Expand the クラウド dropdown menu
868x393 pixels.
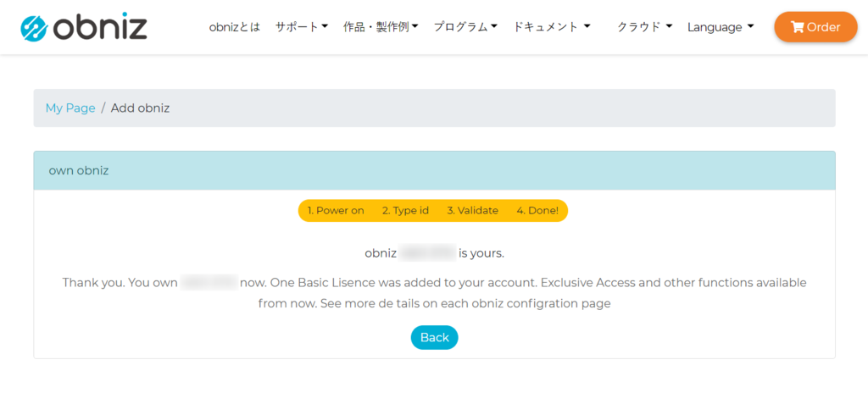coord(644,27)
